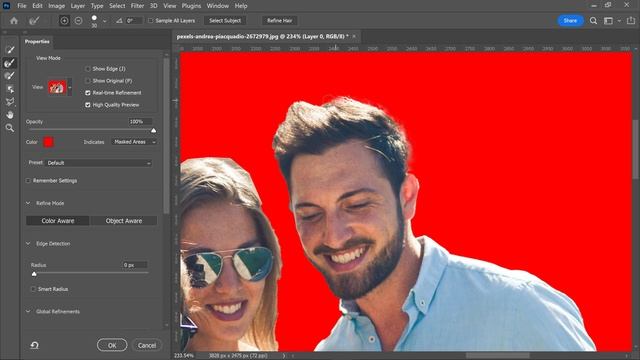
Task: Select the pexels-andrea-piacquadio document tab
Action: pos(262,36)
